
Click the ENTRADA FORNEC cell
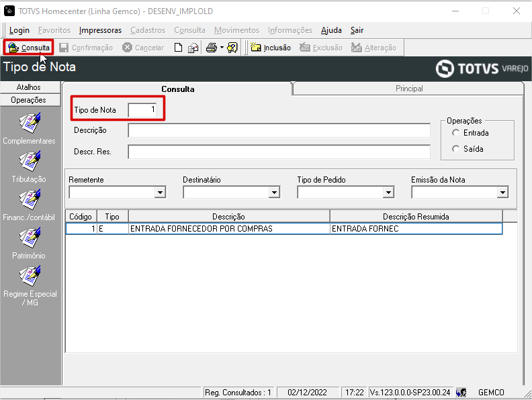coord(416,229)
